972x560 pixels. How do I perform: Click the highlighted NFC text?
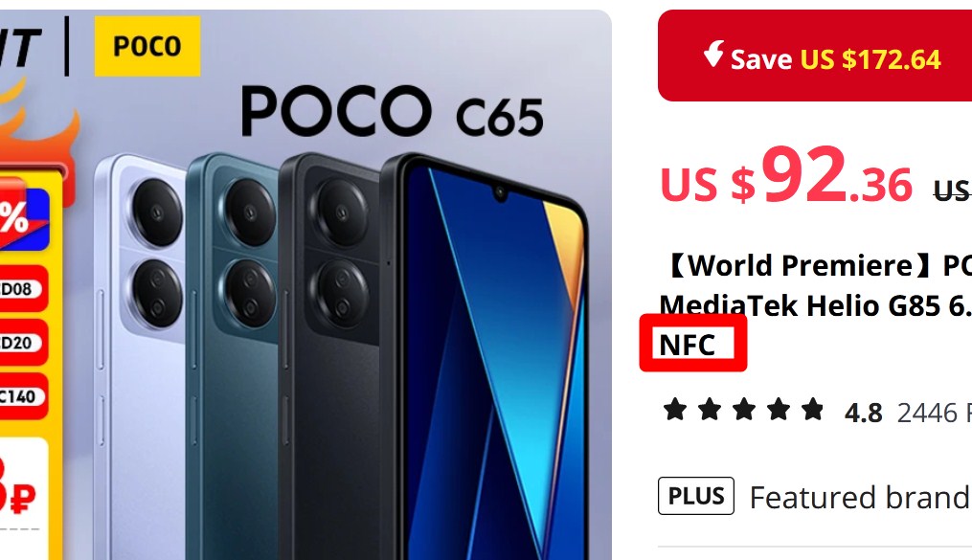coord(687,345)
